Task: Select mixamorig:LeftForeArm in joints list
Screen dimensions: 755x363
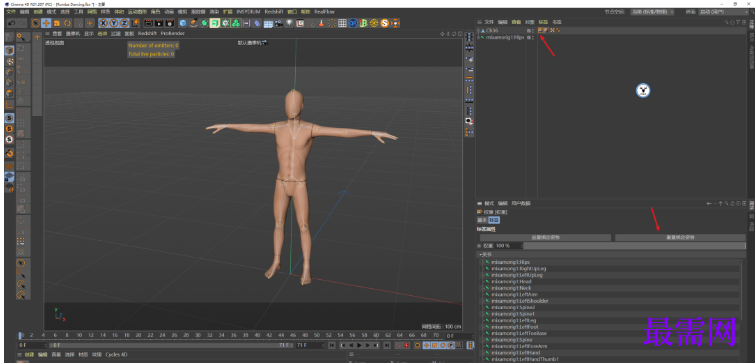Action: 519,346
